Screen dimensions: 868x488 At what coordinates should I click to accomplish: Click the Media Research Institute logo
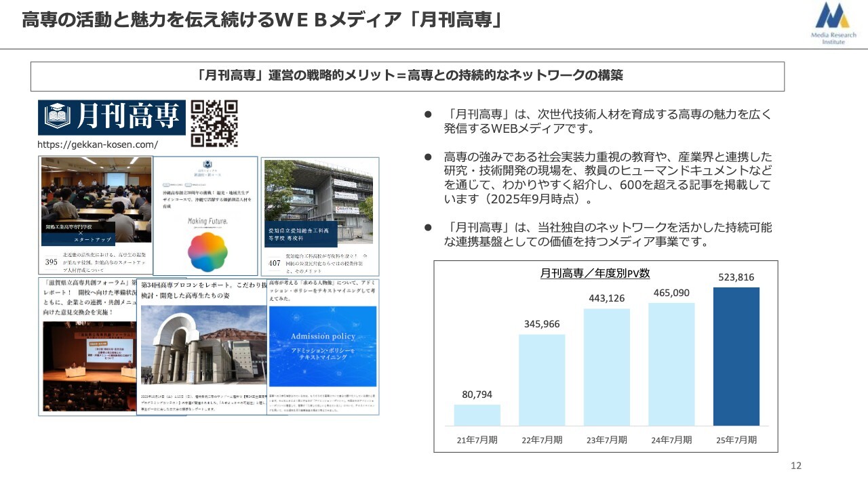point(833,24)
